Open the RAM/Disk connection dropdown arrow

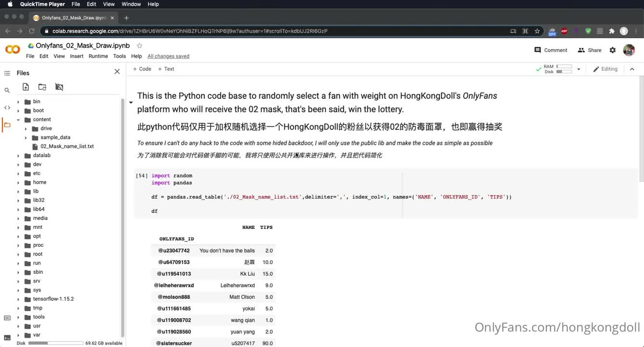[x=579, y=69]
